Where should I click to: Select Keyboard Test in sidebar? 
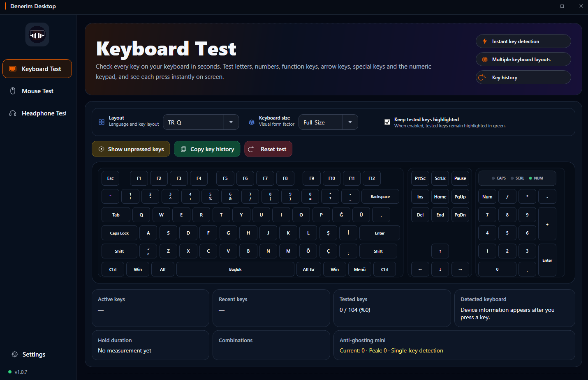[37, 69]
